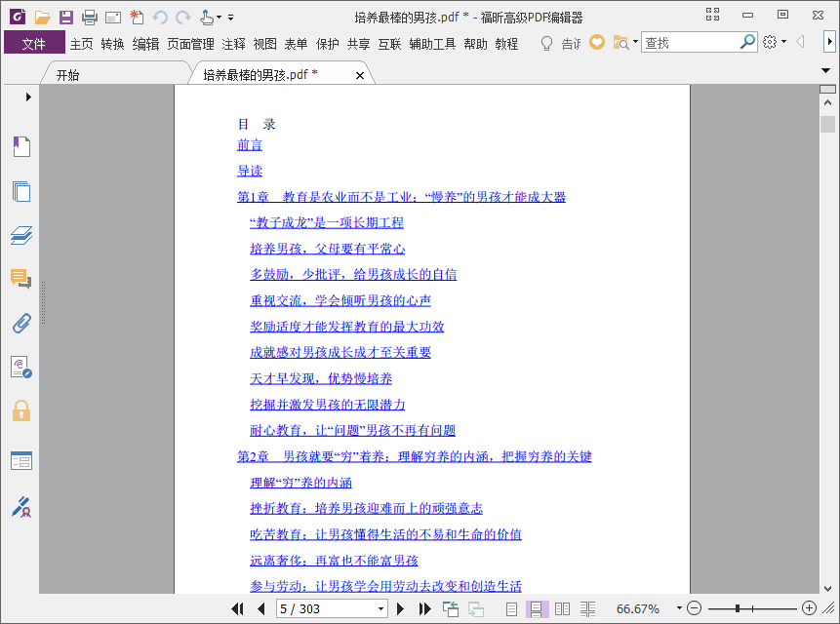Open the comments panel

pos(21,279)
